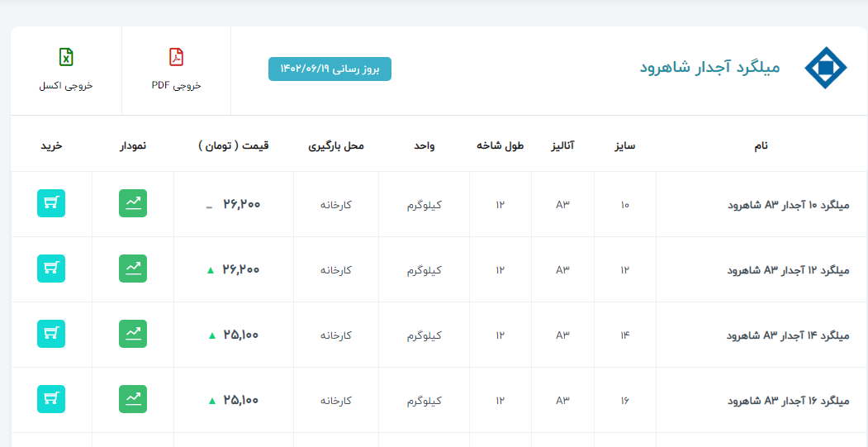Click the بروز رسانی date badge

point(330,69)
